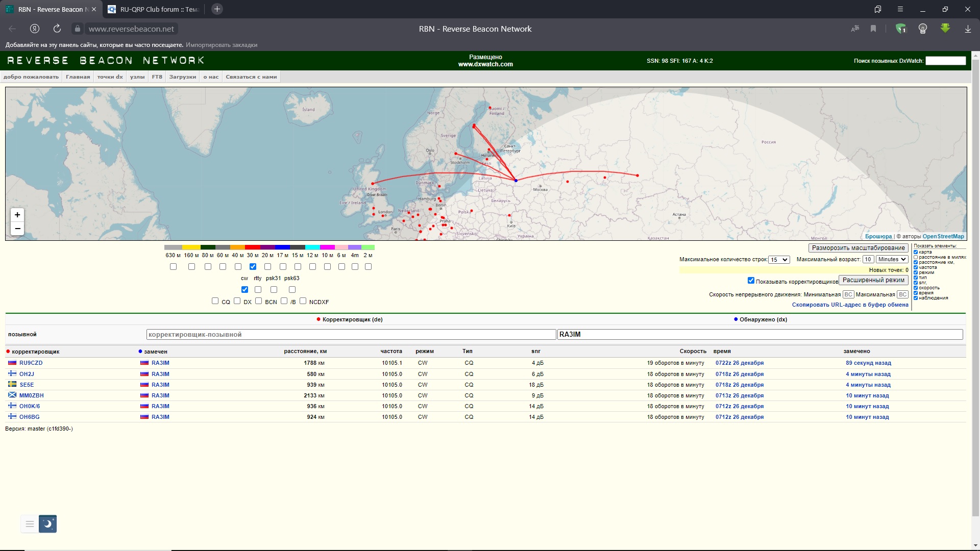Screen dimensions: 980x551
Task: Open the Minutes age unit dropdown
Action: tap(892, 260)
